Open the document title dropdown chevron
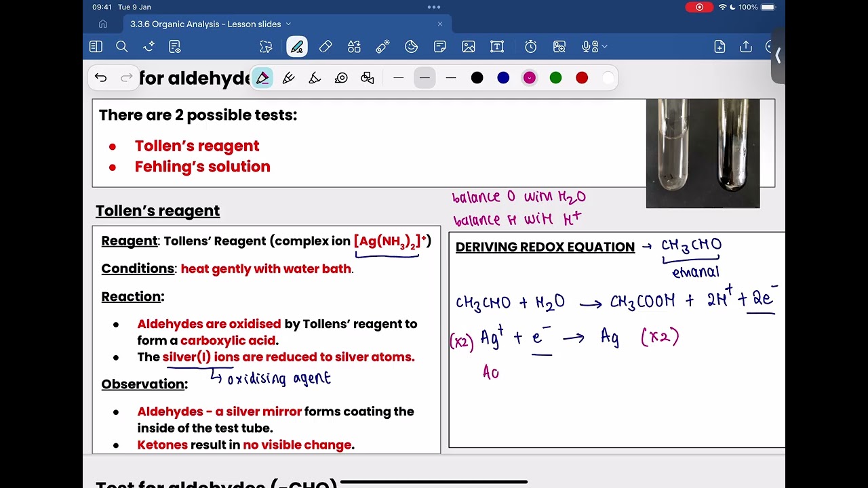This screenshot has height=488, width=868. (289, 24)
